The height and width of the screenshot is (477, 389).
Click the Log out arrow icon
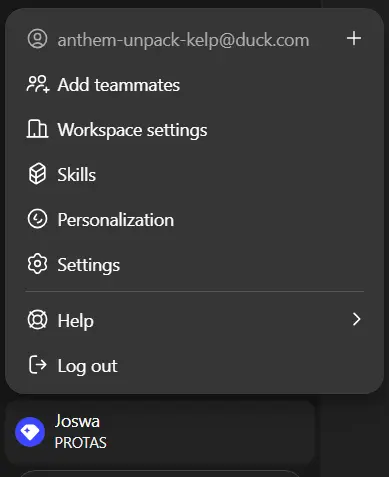pyautogui.click(x=37, y=365)
